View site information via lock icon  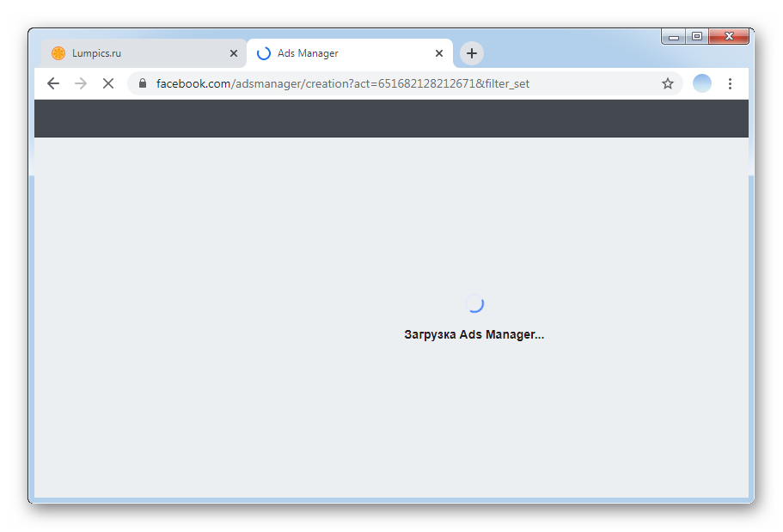click(143, 83)
